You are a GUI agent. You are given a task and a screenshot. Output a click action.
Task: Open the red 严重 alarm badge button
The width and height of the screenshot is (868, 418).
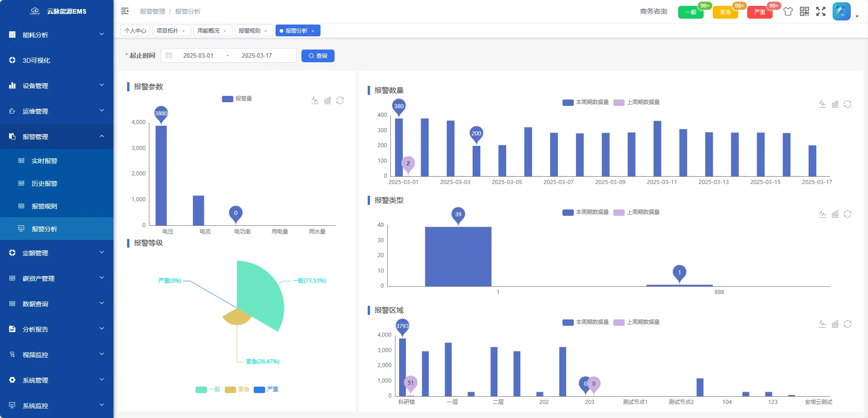(760, 12)
